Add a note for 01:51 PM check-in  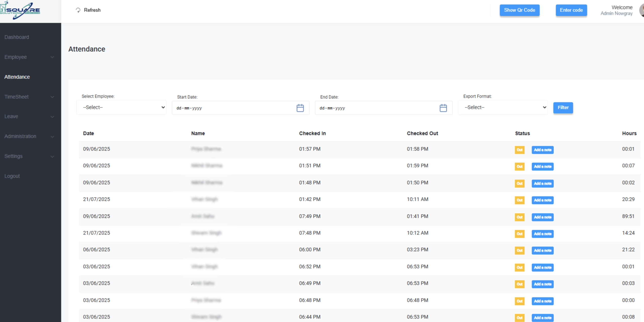(x=542, y=167)
